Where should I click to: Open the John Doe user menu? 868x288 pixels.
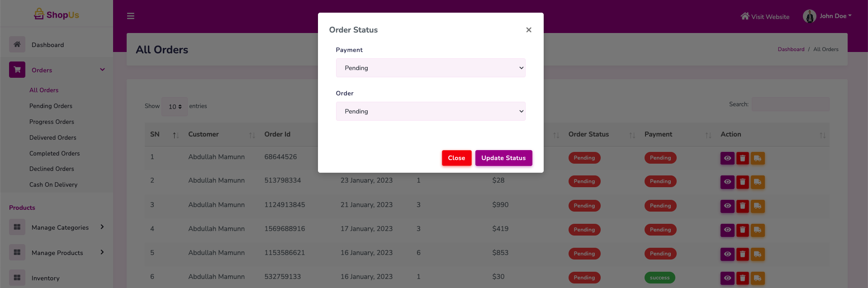[x=827, y=16]
